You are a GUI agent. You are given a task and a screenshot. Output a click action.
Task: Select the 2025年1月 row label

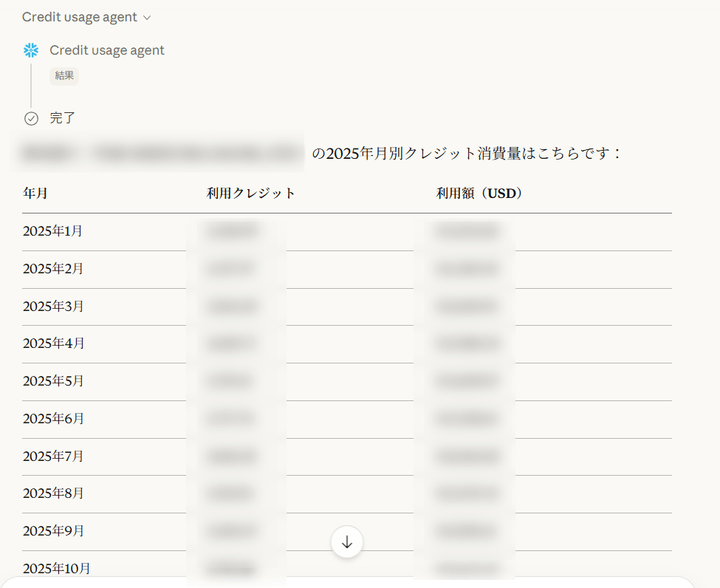pyautogui.click(x=53, y=231)
